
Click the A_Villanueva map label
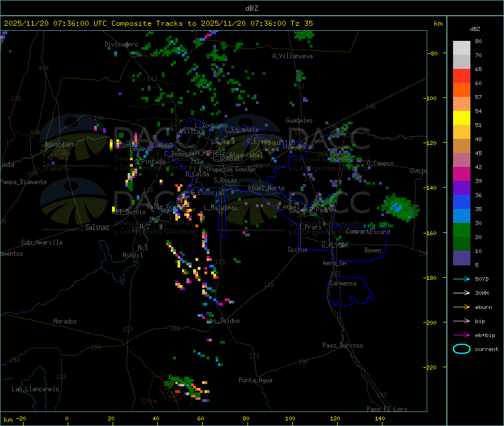click(x=292, y=56)
